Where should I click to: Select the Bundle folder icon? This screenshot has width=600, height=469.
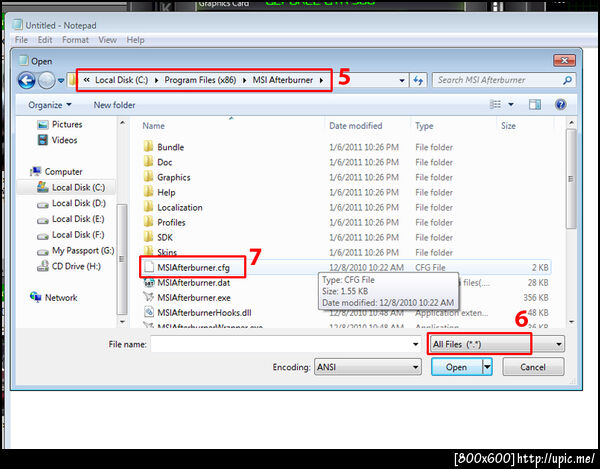[x=148, y=147]
